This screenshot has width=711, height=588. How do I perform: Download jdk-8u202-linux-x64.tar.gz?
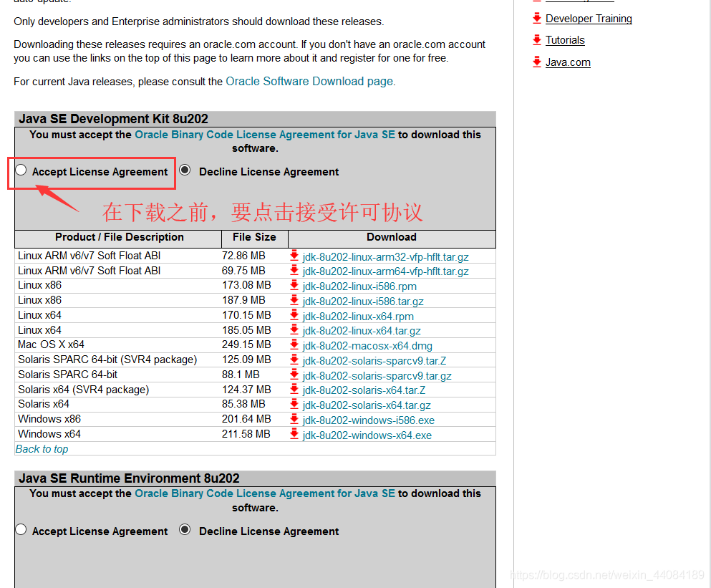tap(362, 331)
